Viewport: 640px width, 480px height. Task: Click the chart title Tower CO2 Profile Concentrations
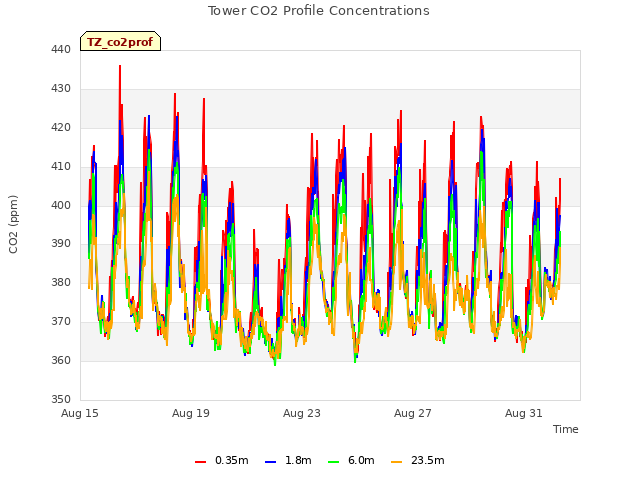pyautogui.click(x=318, y=11)
